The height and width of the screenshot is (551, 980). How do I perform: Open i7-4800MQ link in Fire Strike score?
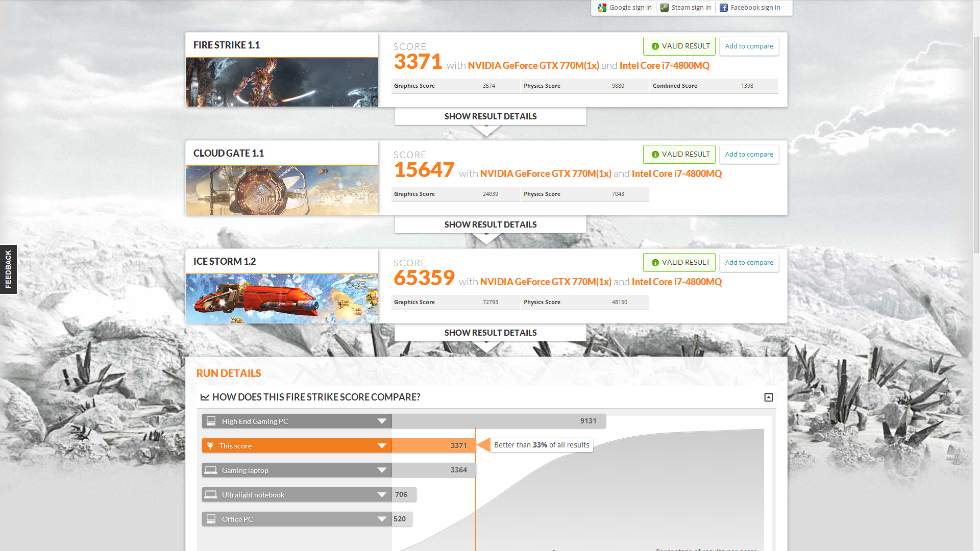pyautogui.click(x=665, y=66)
